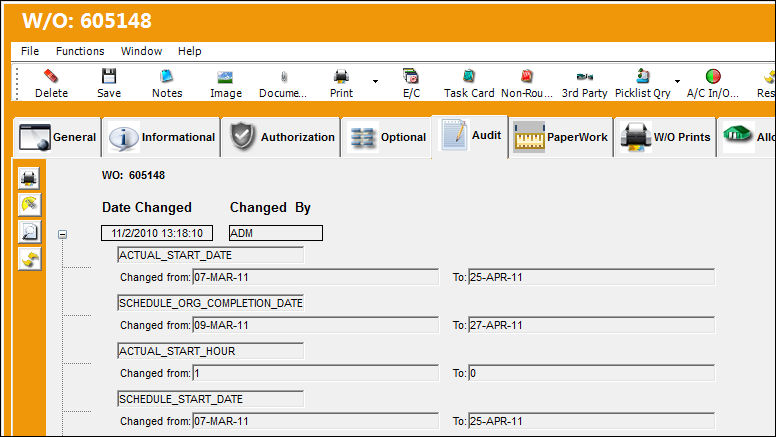Open the Functions menu
This screenshot has height=437, width=776.
pyautogui.click(x=80, y=51)
